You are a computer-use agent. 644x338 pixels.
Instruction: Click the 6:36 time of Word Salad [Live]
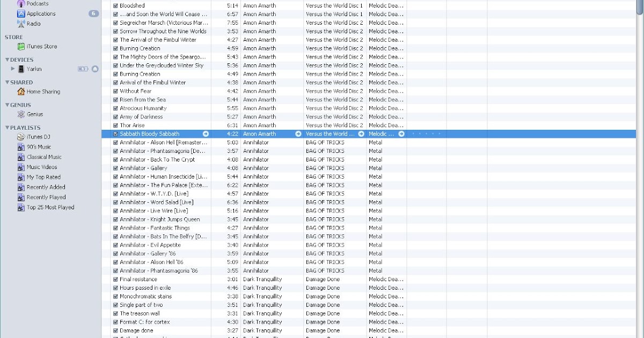point(232,202)
